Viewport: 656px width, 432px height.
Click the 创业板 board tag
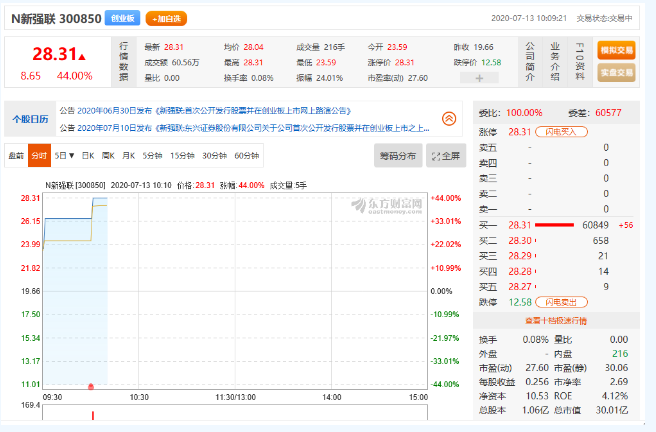tap(122, 18)
